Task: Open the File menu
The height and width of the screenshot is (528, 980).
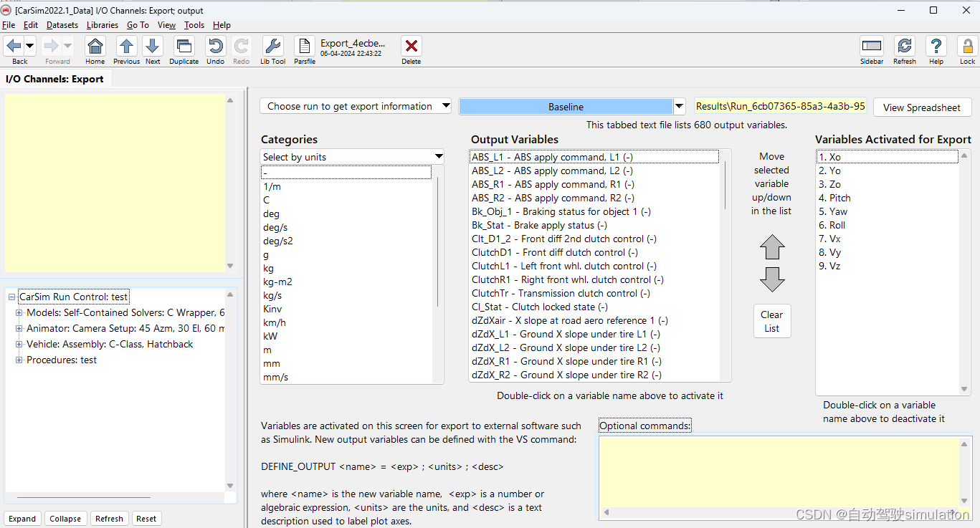Action: click(x=9, y=25)
